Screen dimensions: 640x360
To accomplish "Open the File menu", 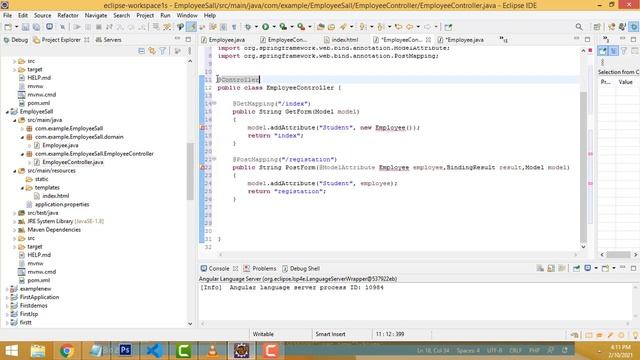I will (x=7, y=15).
